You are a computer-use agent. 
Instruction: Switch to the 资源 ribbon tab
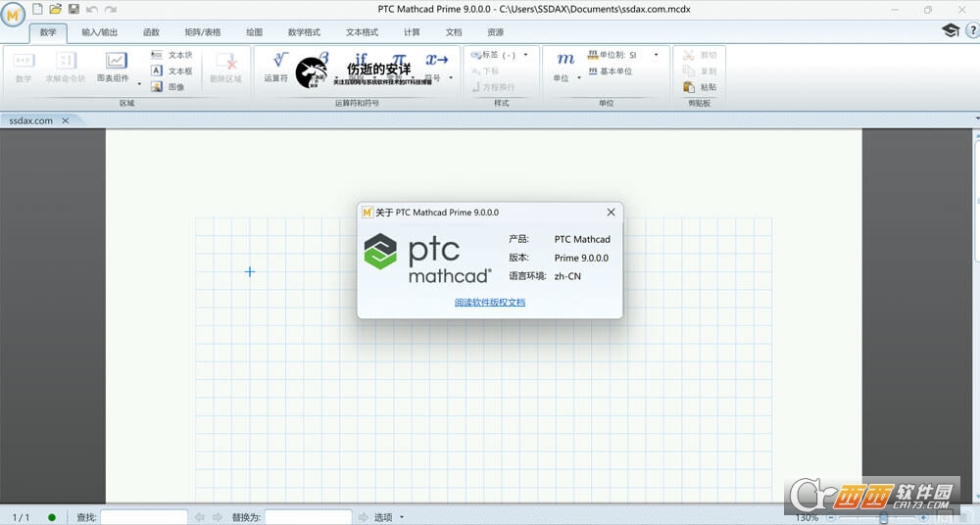[x=496, y=32]
